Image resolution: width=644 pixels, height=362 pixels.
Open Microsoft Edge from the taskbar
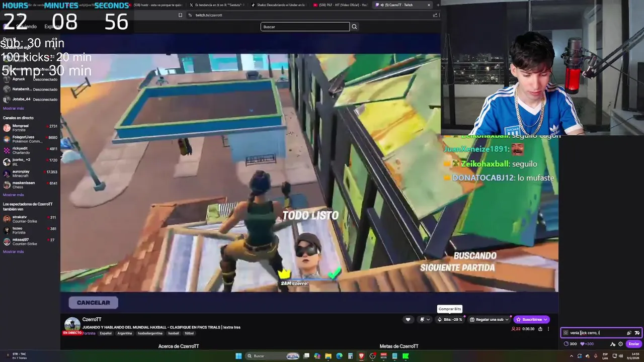tap(339, 356)
